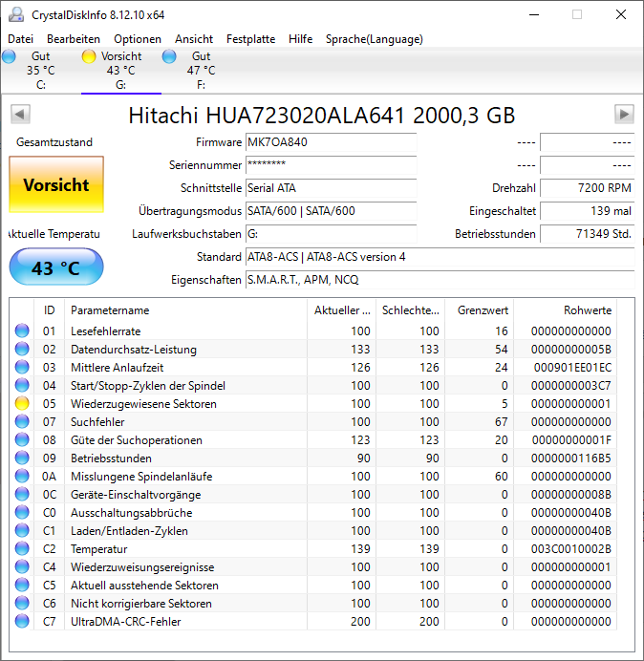Go to next disk with right arrow
The image size is (644, 661).
tap(624, 115)
